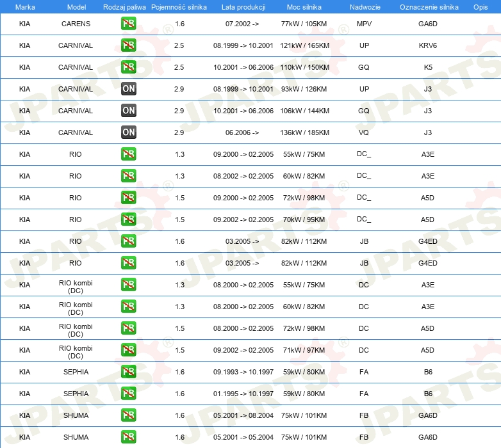The height and width of the screenshot is (448, 501).
Task: Click the petrol icon for RIO kombi 71kW / 97KM
Action: 128,349
